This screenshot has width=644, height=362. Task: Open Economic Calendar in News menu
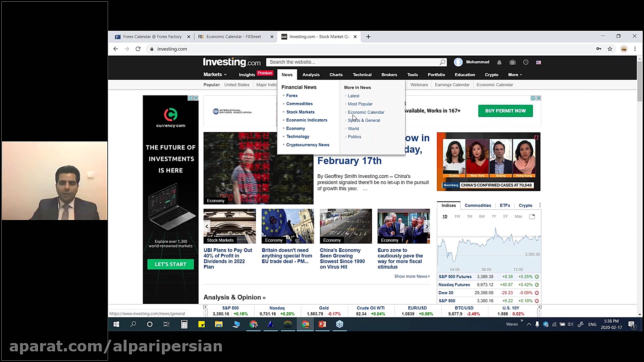pyautogui.click(x=366, y=112)
